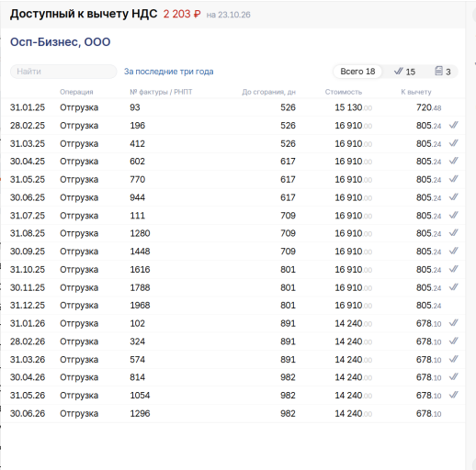Click the amount '720.48' to deduct
Viewport: 476px width, 470px height.
pos(428,107)
